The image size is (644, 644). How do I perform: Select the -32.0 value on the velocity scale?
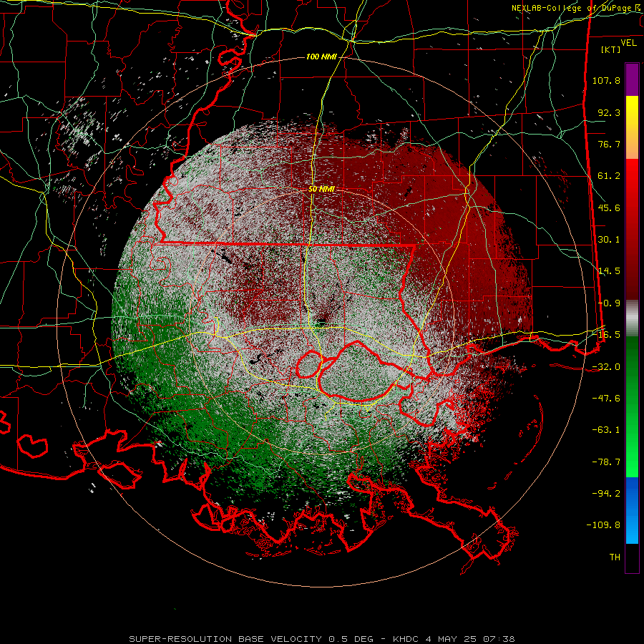click(606, 367)
